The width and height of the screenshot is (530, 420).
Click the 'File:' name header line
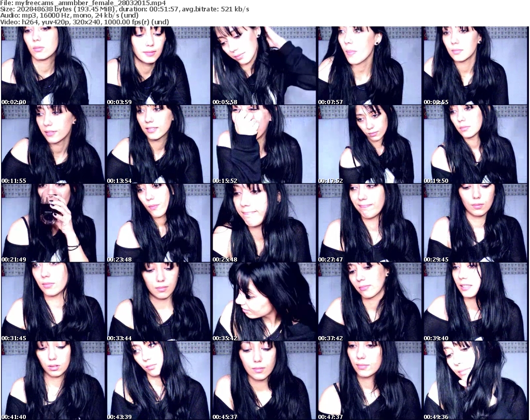83,3
